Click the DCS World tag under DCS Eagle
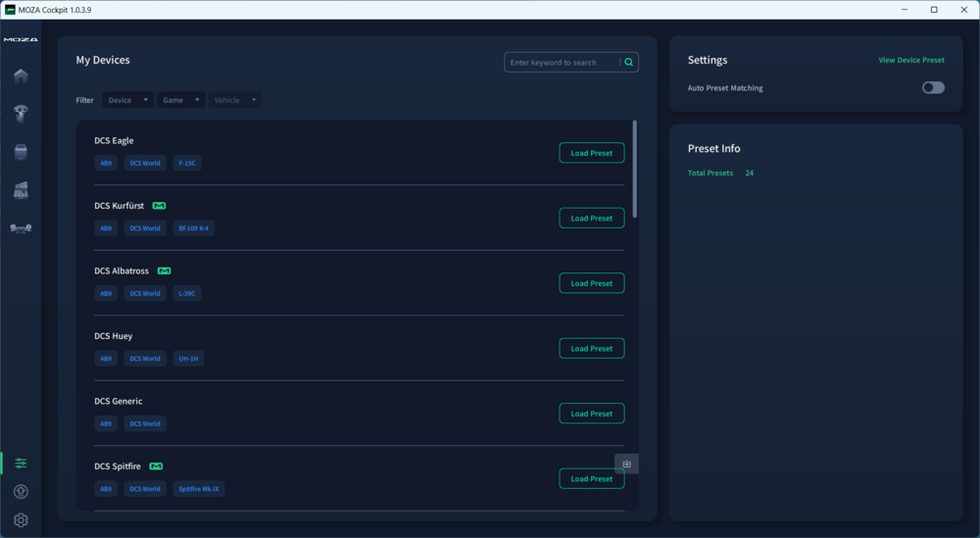This screenshot has height=538, width=980. [145, 163]
